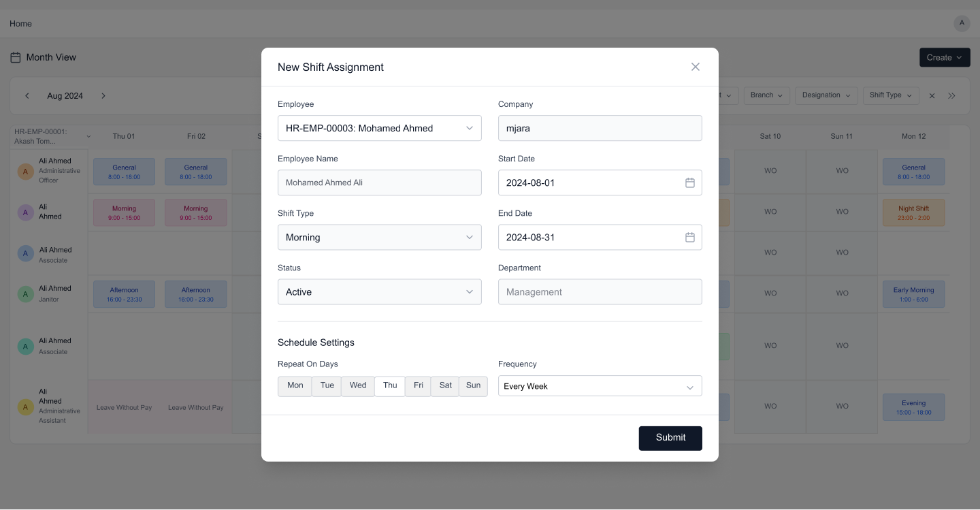The height and width of the screenshot is (510, 980).
Task: Go to previous month arrow
Action: 27,96
